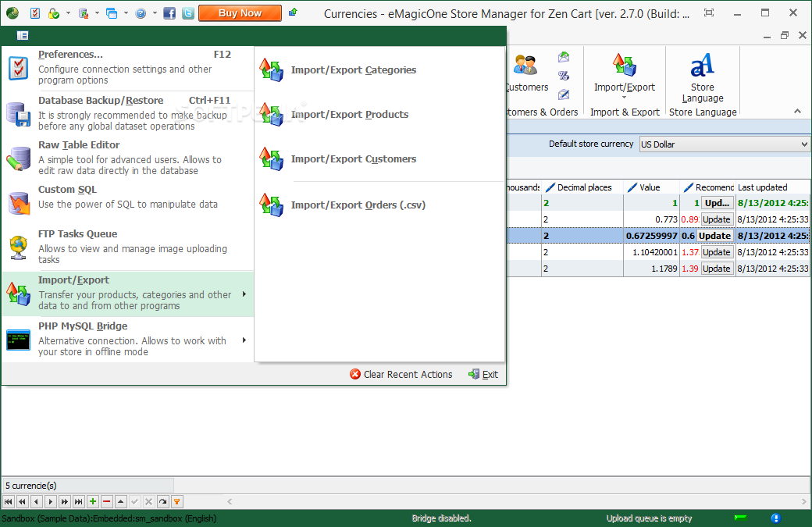812x527 pixels.
Task: Expand the Import/Export submenu arrow
Action: tap(244, 294)
